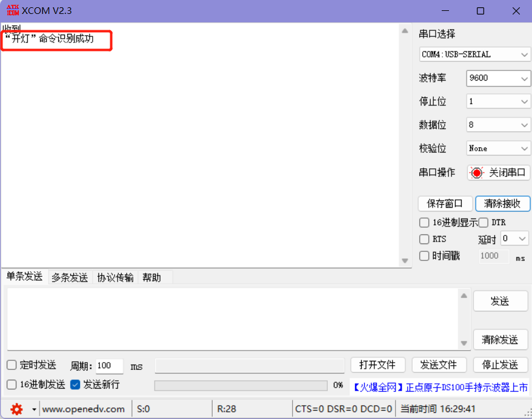Expand the stop bits dropdown
The height and width of the screenshot is (419, 532).
tap(499, 101)
